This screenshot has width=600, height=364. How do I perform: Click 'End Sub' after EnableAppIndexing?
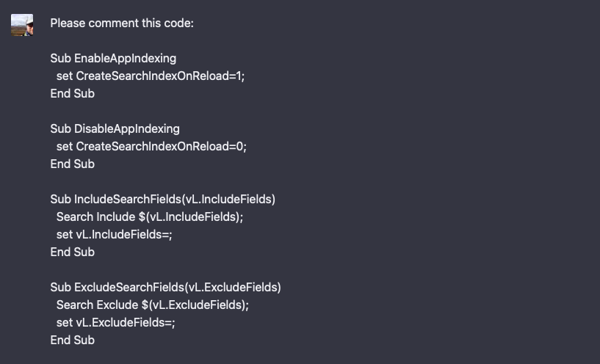pyautogui.click(x=72, y=94)
